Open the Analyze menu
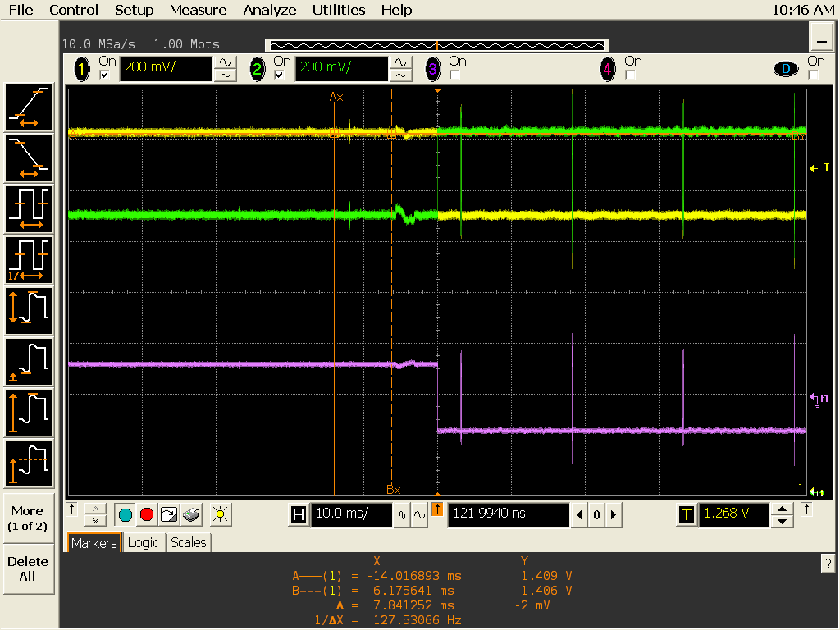Viewport: 840px width, 630px height. 269,10
